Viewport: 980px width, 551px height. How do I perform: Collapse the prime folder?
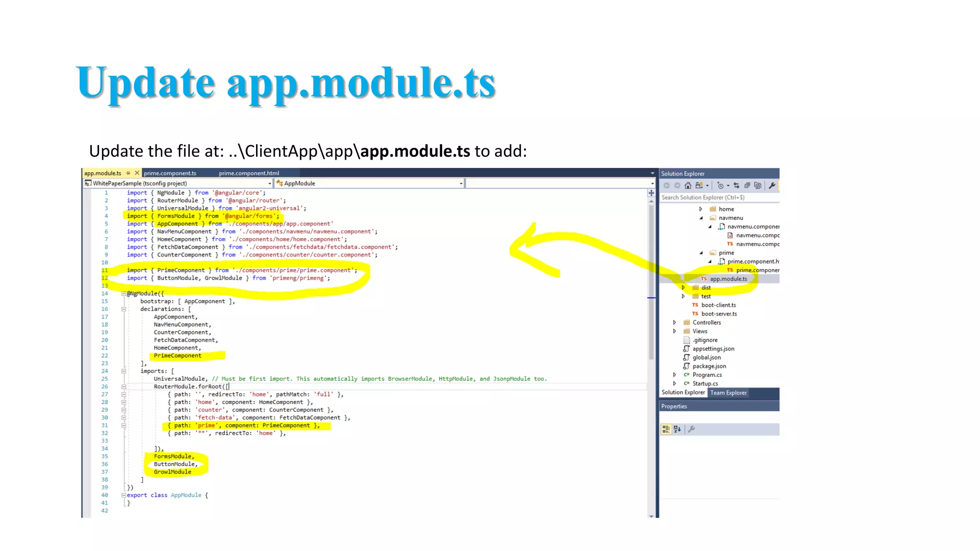[701, 253]
